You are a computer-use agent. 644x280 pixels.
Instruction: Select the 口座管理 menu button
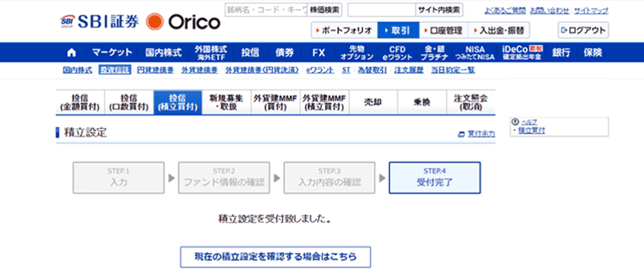(443, 30)
